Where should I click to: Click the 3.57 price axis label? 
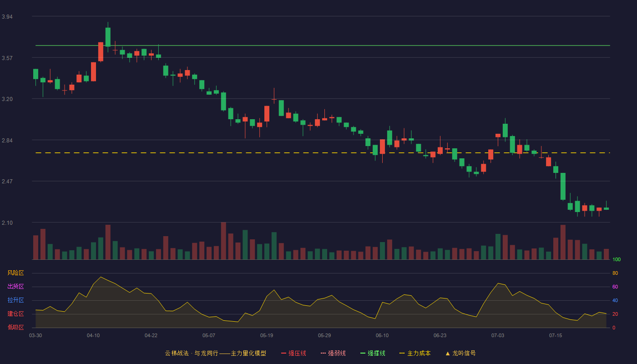click(7, 58)
